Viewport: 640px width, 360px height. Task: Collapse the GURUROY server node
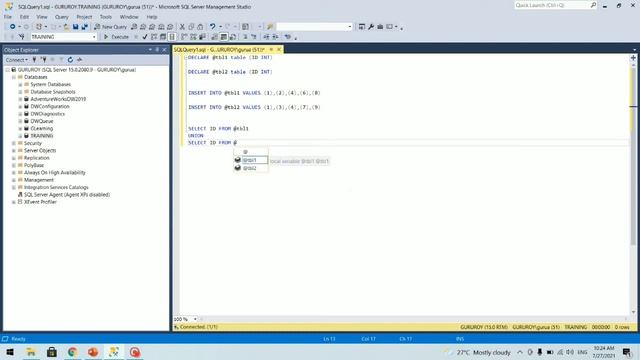pos(8,70)
